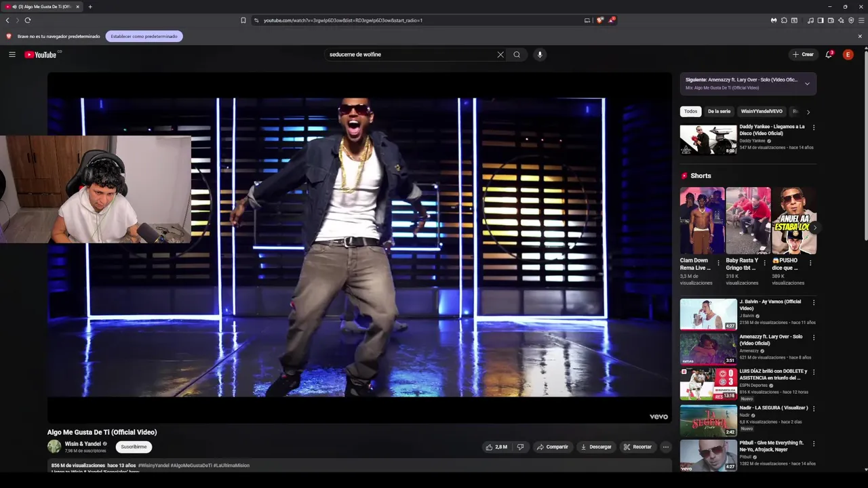
Task: Show more filter chips with the right arrow
Action: 808,111
